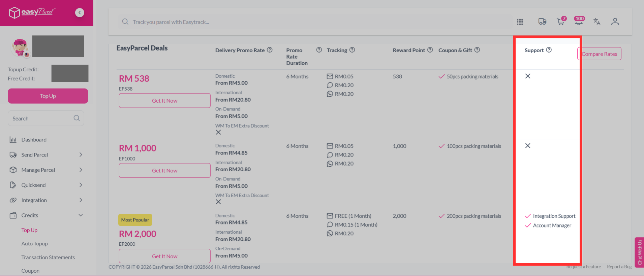Screen dimensions: 644x276
Task: Open Auto Topup page
Action: coord(34,244)
